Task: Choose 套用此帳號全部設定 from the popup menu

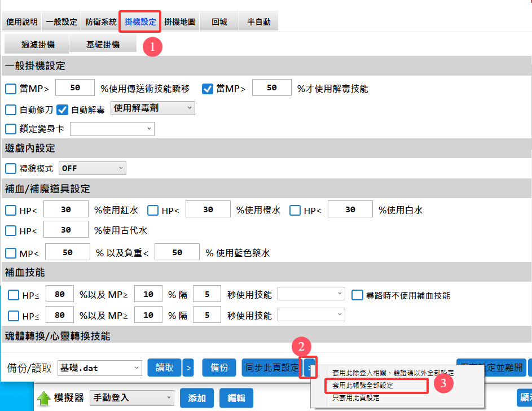Action: (363, 386)
